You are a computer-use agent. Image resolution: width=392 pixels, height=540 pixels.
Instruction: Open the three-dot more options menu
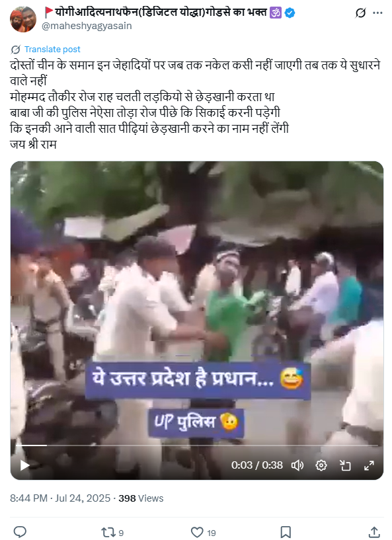tap(378, 13)
